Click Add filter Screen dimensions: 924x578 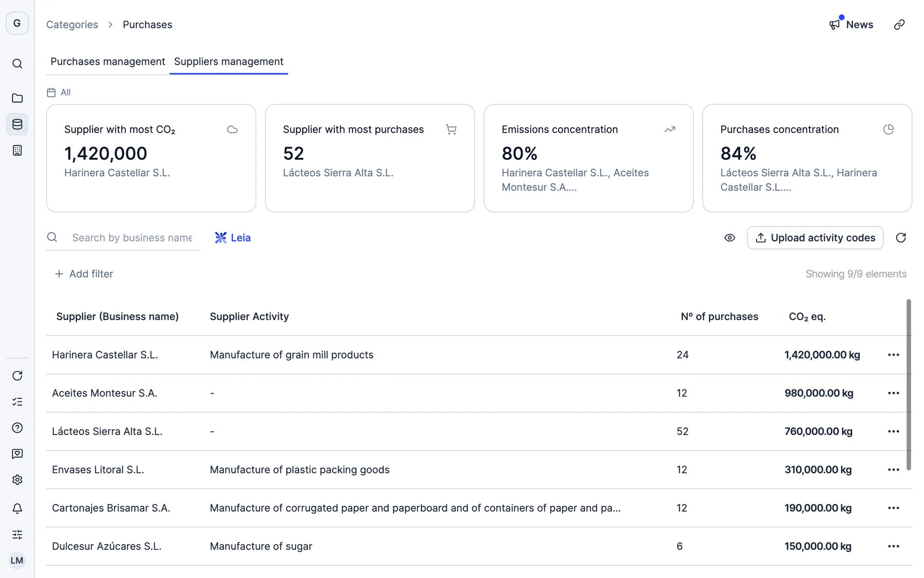(x=84, y=274)
